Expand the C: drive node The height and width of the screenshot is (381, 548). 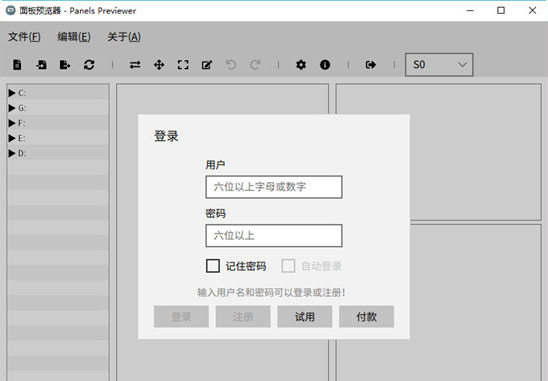(12, 93)
